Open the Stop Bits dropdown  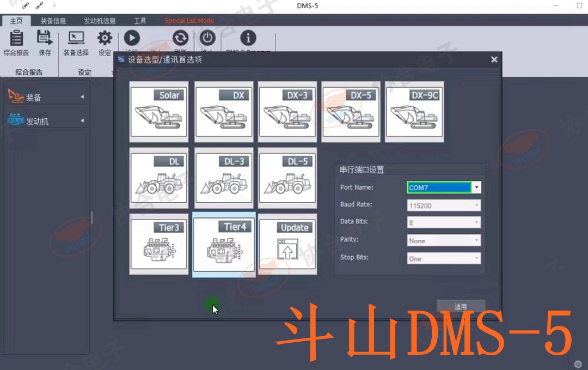pos(476,258)
